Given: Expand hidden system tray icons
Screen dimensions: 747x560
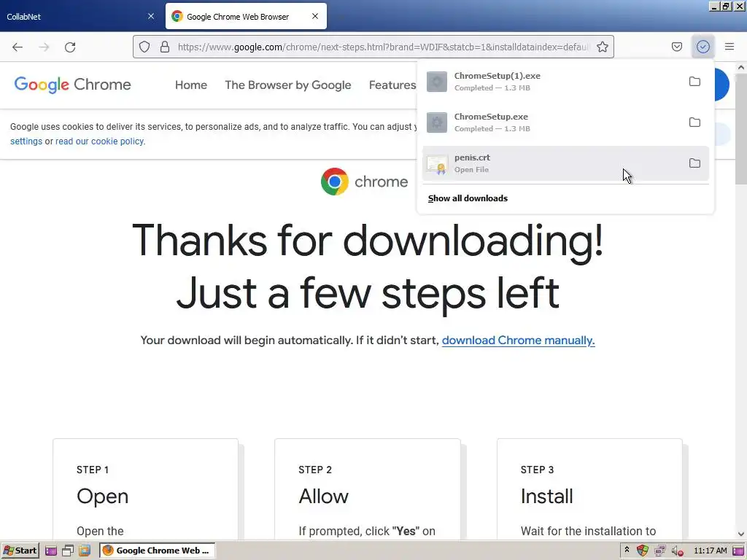Looking at the screenshot, I should (627, 550).
